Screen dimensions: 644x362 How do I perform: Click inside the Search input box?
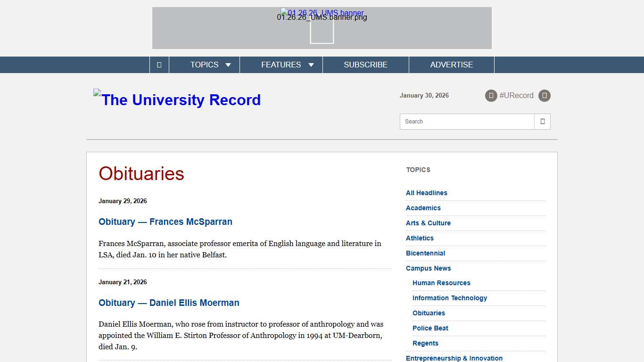pos(467,121)
